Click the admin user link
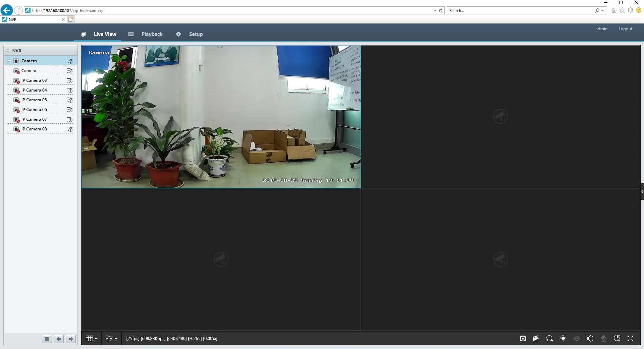 pos(601,29)
